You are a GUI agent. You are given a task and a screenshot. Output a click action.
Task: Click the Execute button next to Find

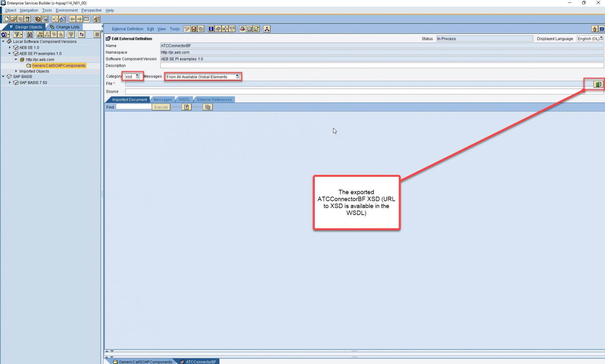(161, 107)
